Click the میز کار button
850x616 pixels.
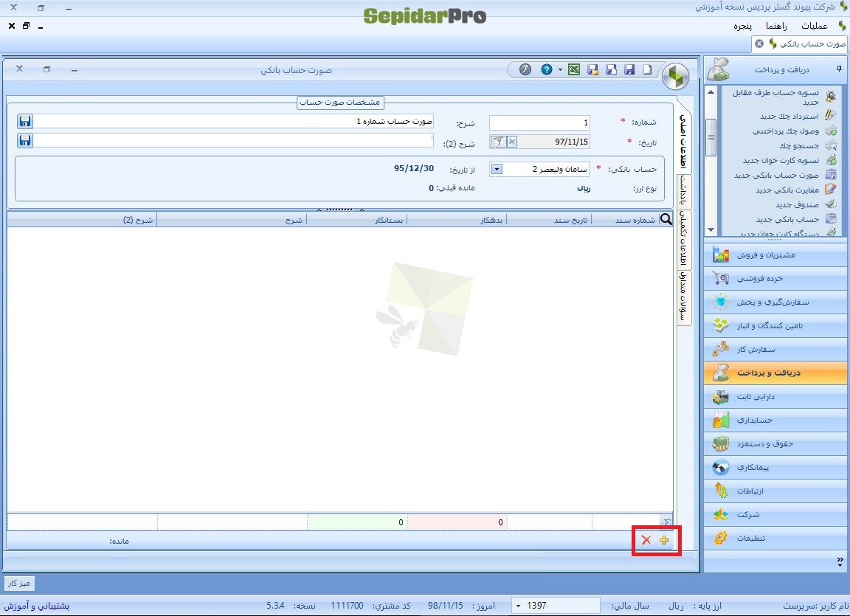pos(19,584)
